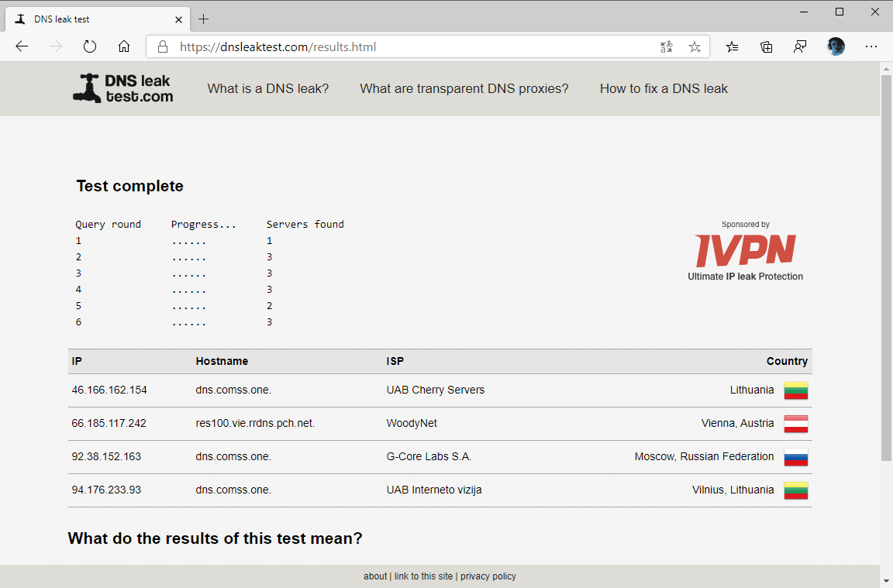Click hostname dns.comss.one. for 92.38.152.163

(x=233, y=456)
